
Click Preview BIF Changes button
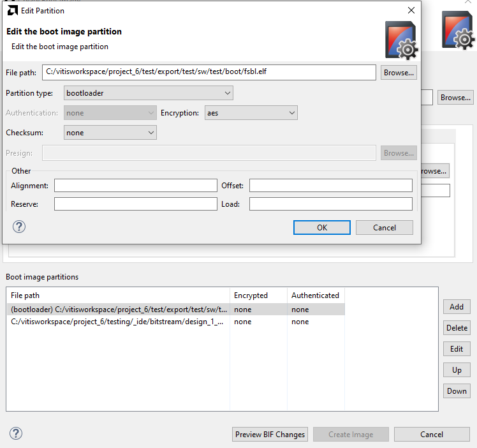270,435
